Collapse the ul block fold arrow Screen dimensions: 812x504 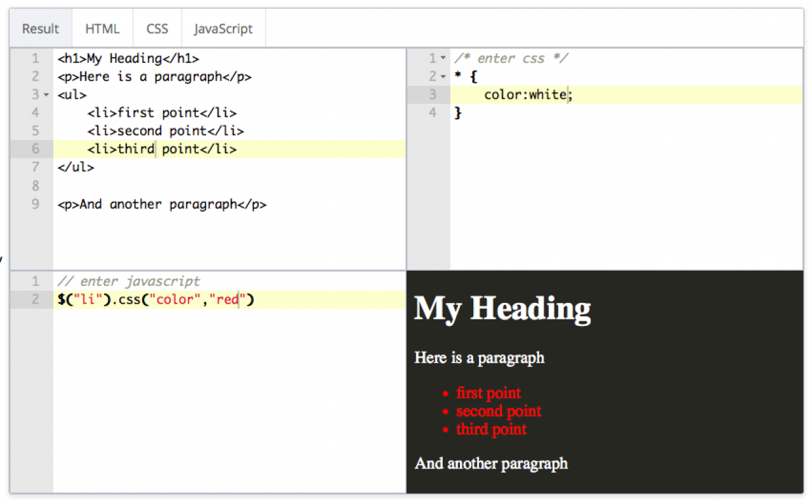46,95
